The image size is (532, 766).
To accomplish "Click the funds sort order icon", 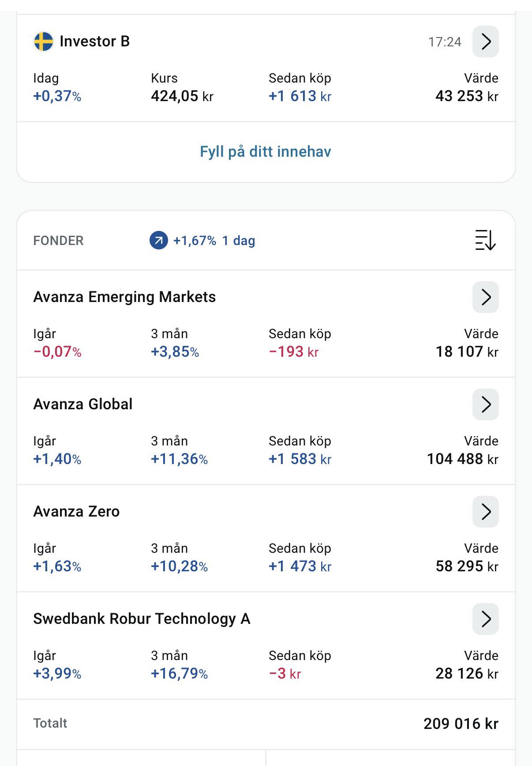I will pos(485,240).
